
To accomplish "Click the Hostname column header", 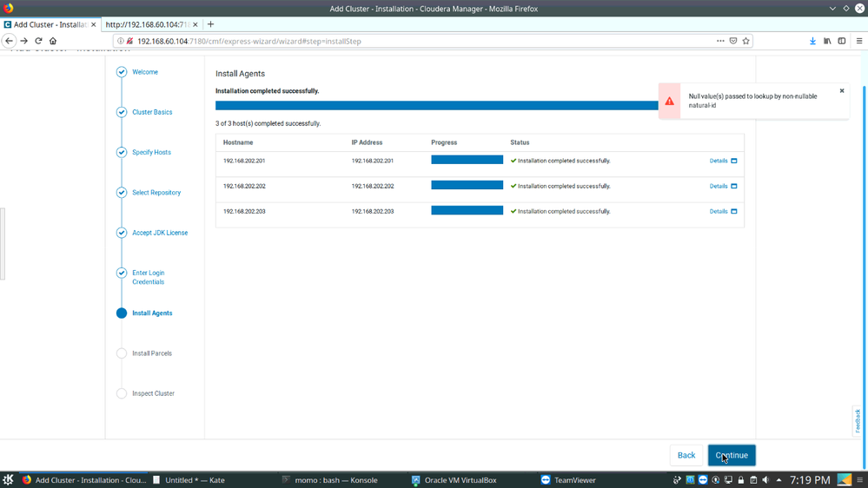I will 238,142.
